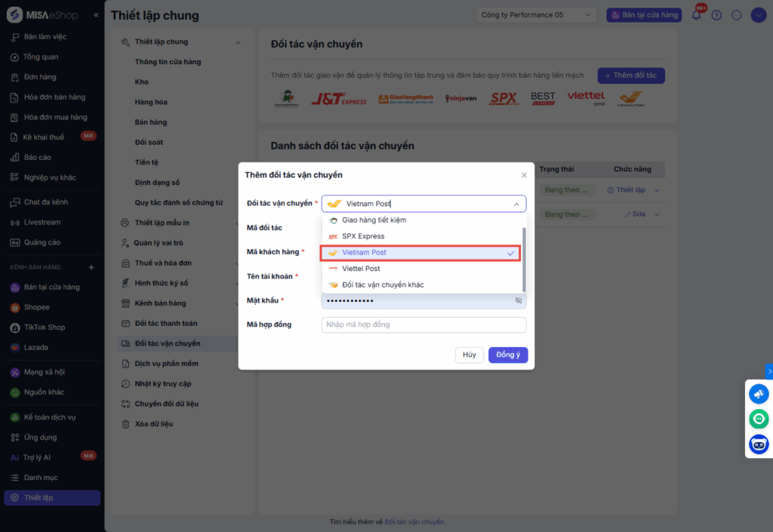This screenshot has width=773, height=532.
Task: Expand Thiết lập mẫu in
Action: [162, 223]
